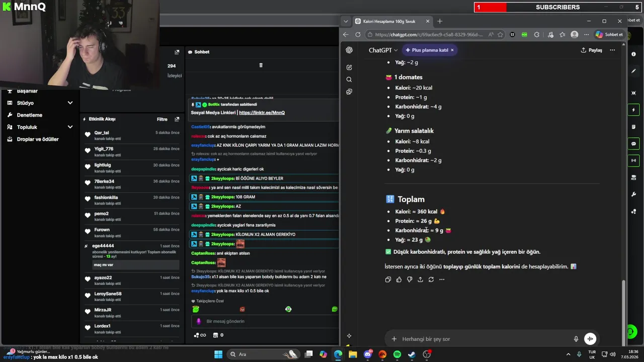Activate microphone dictation in ChatGPT prompt

click(576, 339)
